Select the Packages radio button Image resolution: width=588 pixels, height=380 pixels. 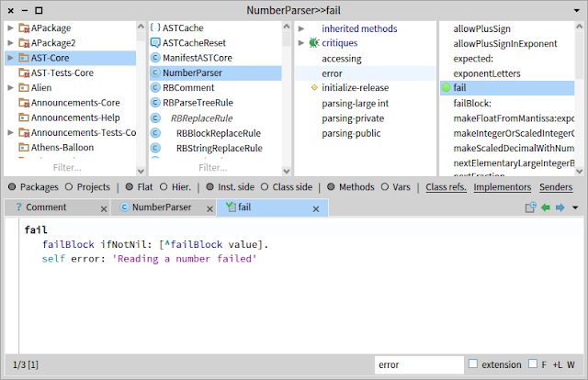click(x=12, y=186)
